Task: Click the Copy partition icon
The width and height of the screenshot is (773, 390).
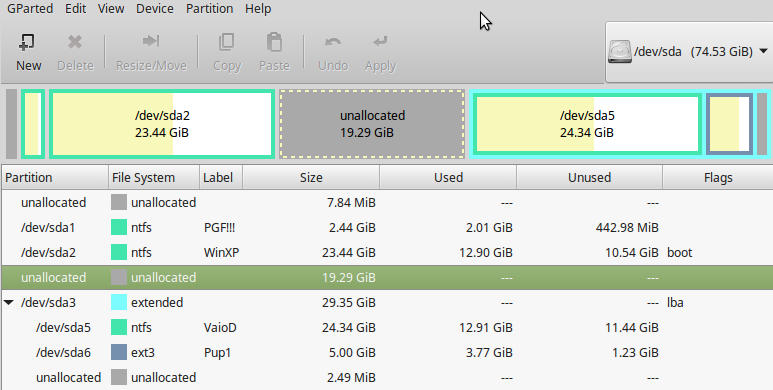Action: (x=226, y=42)
